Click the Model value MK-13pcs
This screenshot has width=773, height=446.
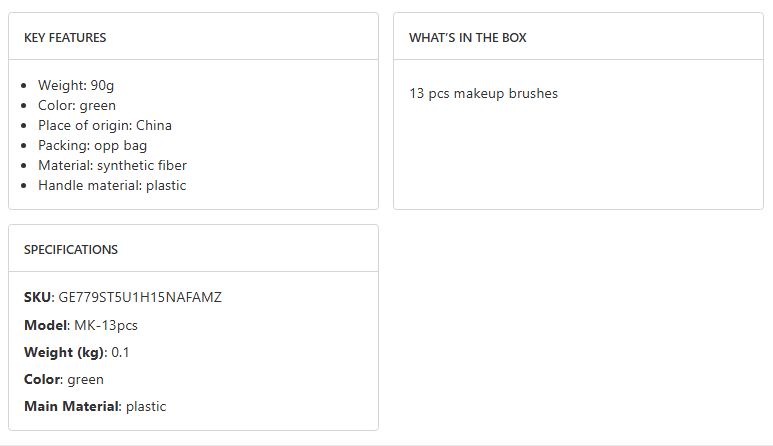pyautogui.click(x=106, y=326)
